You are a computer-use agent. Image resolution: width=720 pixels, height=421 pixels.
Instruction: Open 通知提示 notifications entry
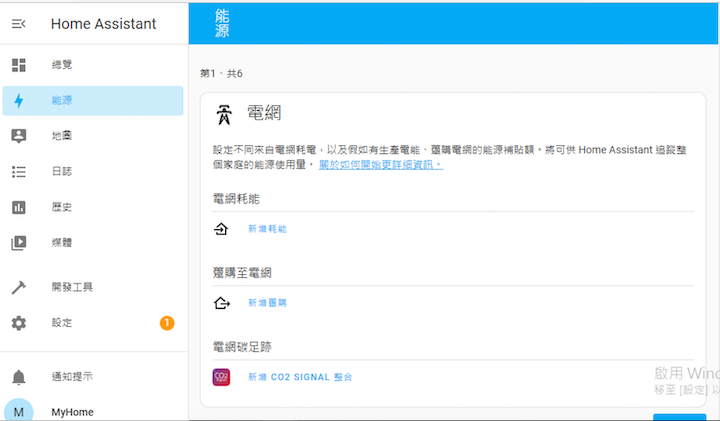[x=93, y=377]
